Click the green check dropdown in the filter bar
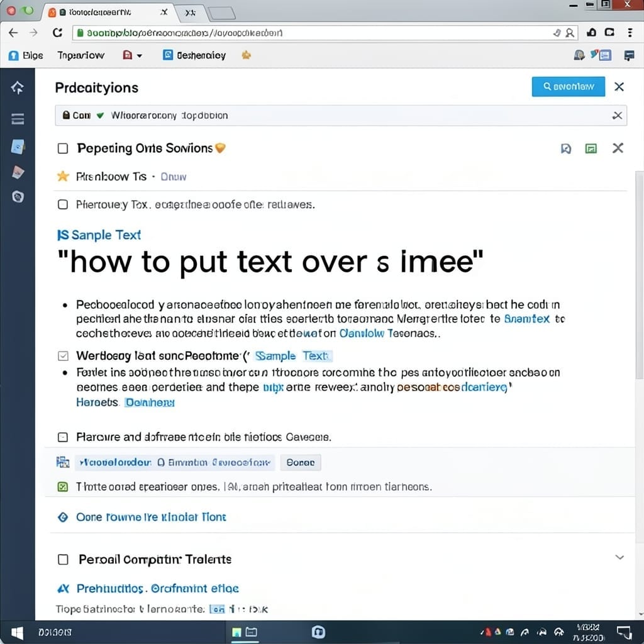The width and height of the screenshot is (644, 644). coord(100,116)
